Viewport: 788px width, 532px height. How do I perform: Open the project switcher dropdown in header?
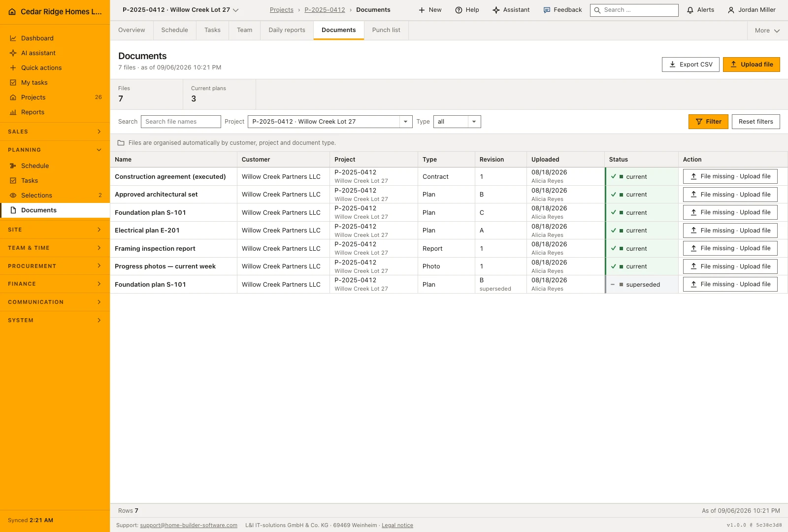pyautogui.click(x=180, y=10)
